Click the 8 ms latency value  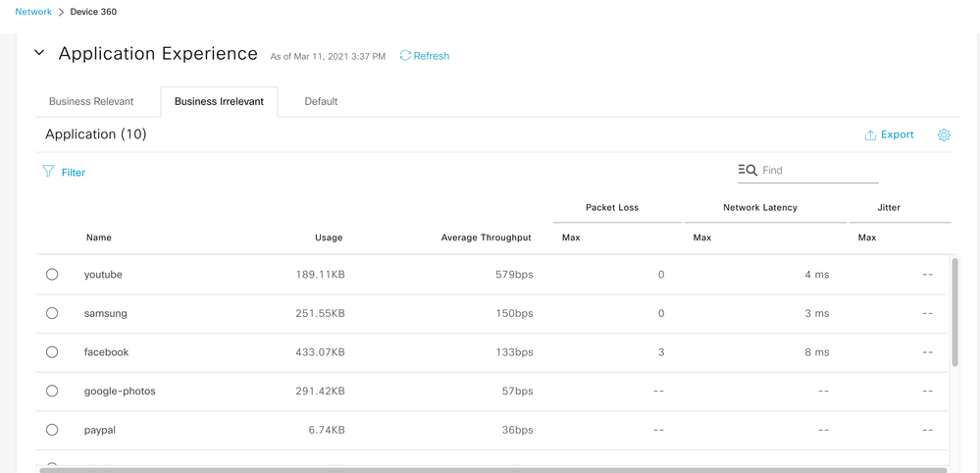(817, 352)
